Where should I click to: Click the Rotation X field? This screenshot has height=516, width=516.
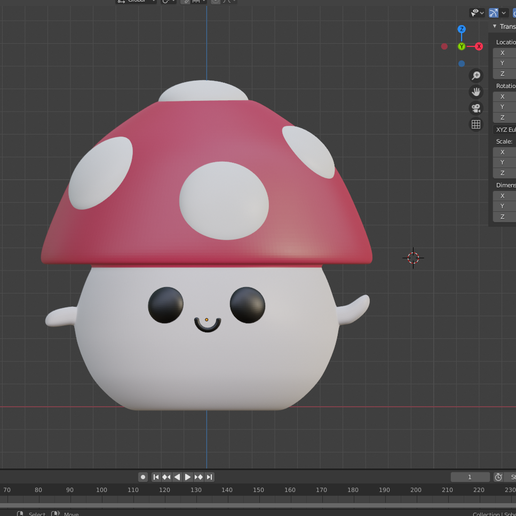tap(504, 96)
